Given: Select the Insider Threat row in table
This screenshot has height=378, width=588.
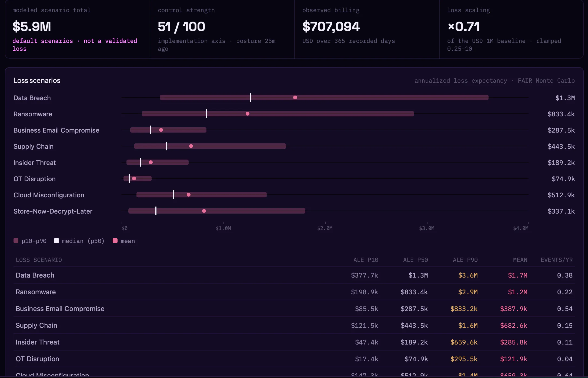Looking at the screenshot, I should [x=294, y=342].
